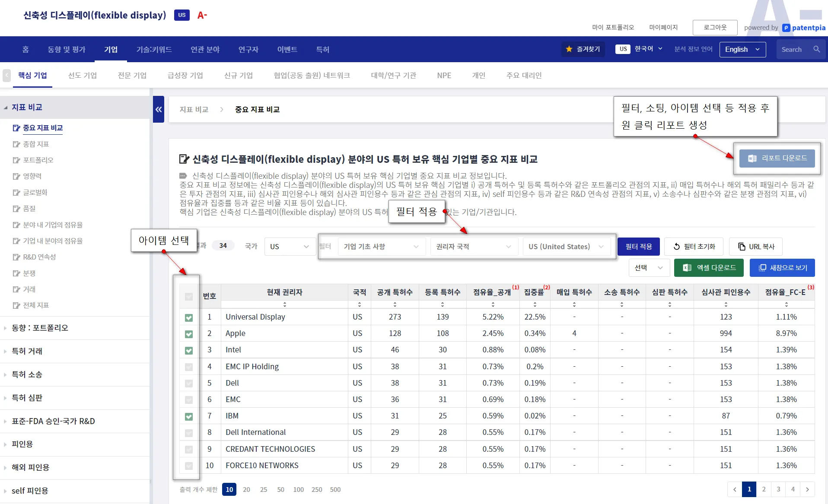Click the 리포트 다운로드 button
Image resolution: width=828 pixels, height=504 pixels.
(x=777, y=158)
